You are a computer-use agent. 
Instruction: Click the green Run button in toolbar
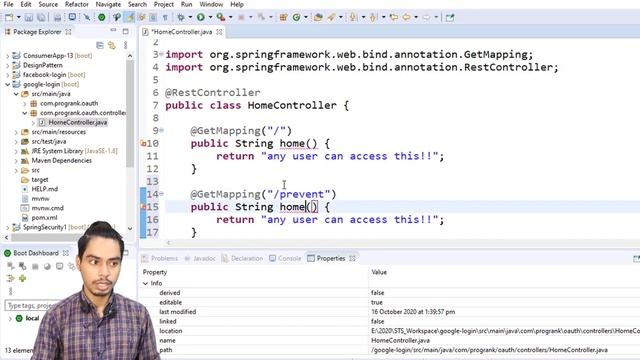[201, 18]
